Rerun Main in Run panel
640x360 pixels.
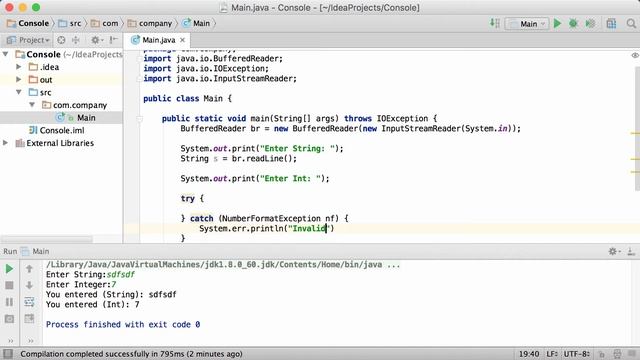pos(9,269)
